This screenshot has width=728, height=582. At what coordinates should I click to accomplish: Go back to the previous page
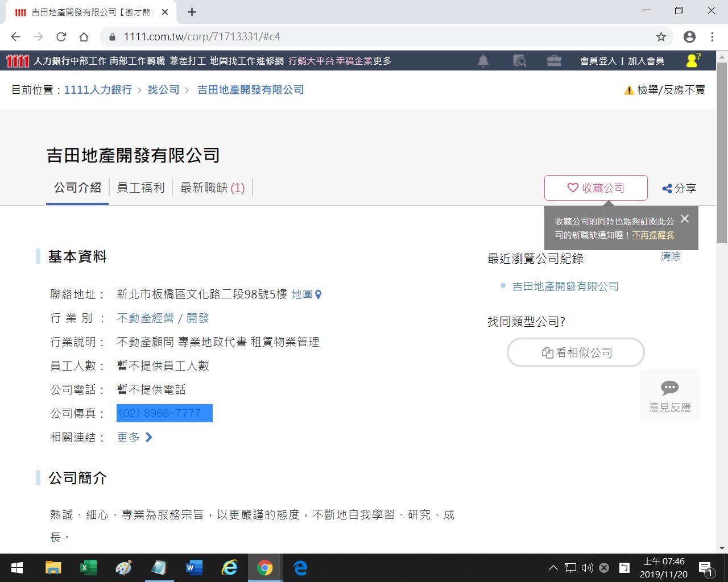(16, 37)
